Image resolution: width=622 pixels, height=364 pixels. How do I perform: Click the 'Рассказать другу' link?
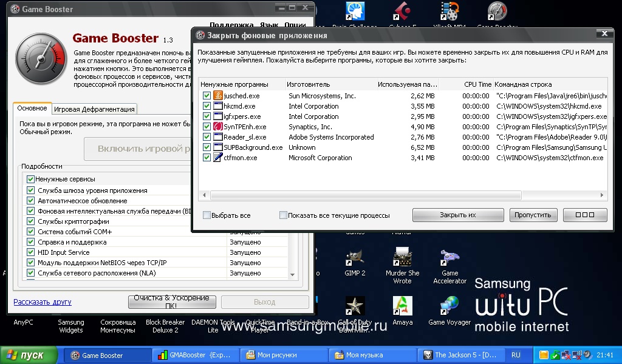[x=43, y=302]
